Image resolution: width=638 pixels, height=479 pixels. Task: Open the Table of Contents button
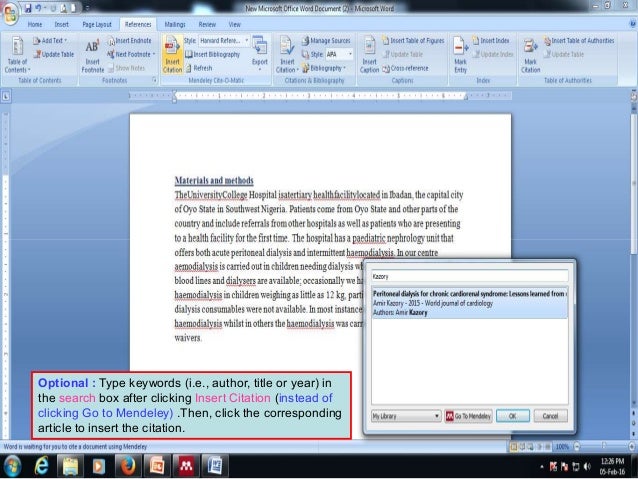(17, 55)
